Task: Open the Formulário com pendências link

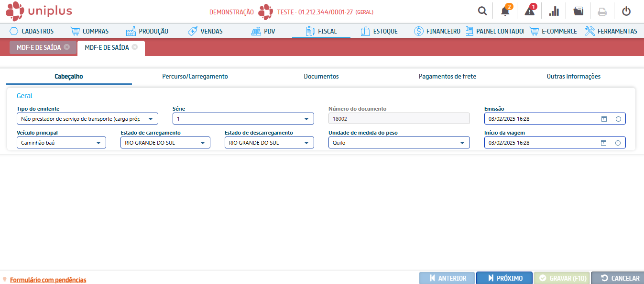Action: [48, 280]
